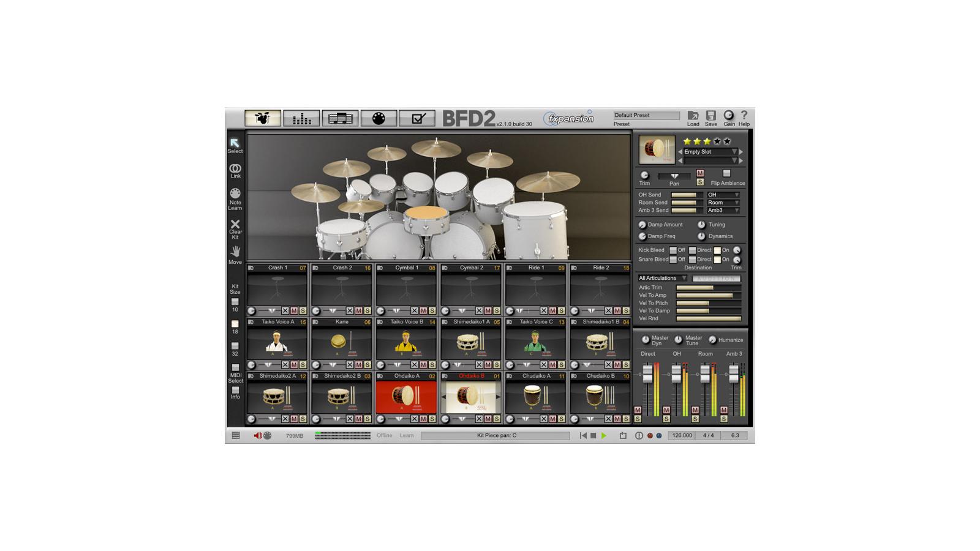Set Kit Size to 18

click(235, 324)
